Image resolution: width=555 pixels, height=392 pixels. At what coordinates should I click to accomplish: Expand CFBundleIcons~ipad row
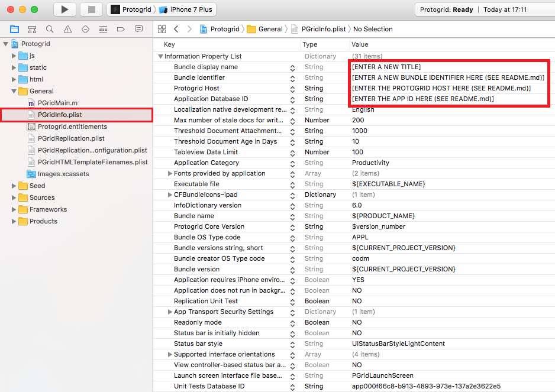pyautogui.click(x=170, y=195)
